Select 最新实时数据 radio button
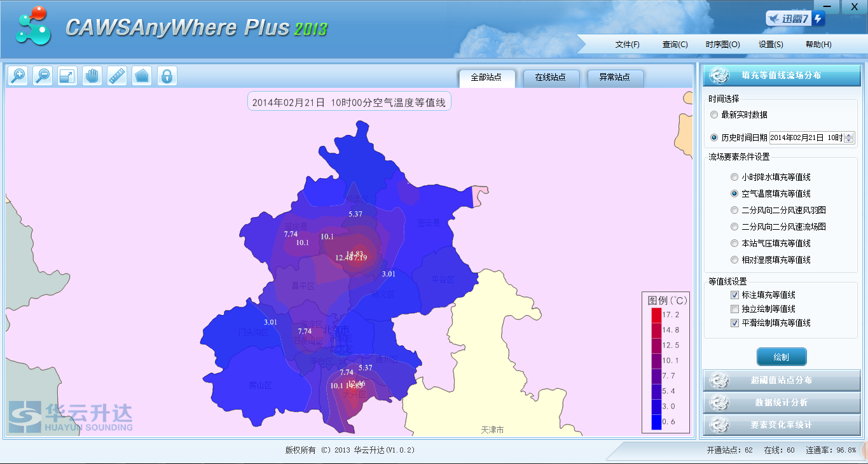Viewport: 868px width, 464px height. click(x=714, y=115)
